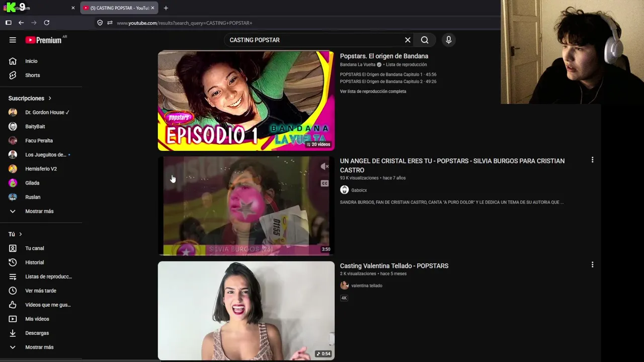
Task: Play the Silvia Burgos video thumbnail
Action: click(x=246, y=206)
